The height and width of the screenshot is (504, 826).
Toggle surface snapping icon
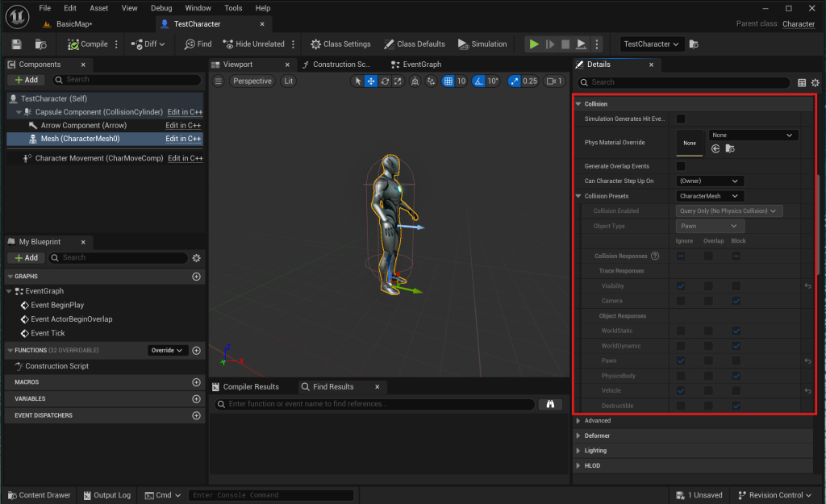click(431, 81)
